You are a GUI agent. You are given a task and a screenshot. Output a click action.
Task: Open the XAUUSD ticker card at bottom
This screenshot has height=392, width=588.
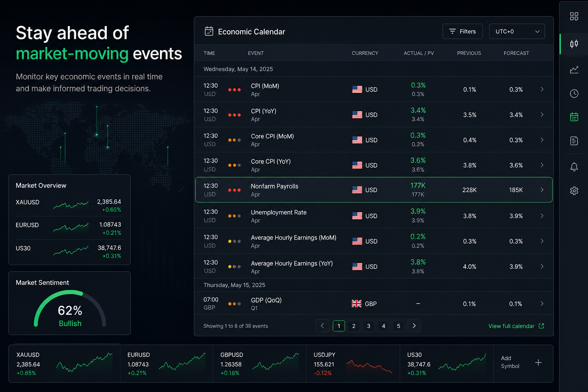64,364
